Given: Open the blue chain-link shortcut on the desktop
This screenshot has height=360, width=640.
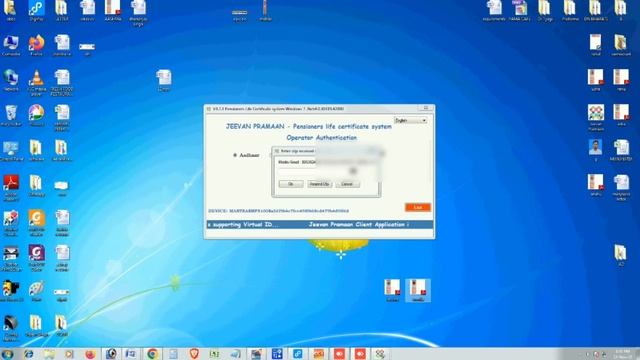Looking at the screenshot, I should (36, 11).
